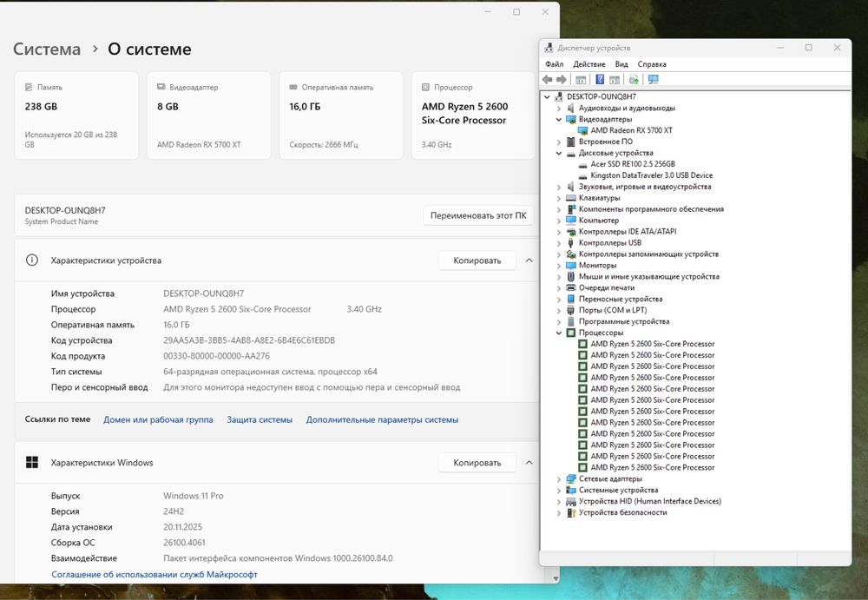Expand the Звуковые, игровые и видеоустройства arrow
868x600 pixels.
(558, 187)
